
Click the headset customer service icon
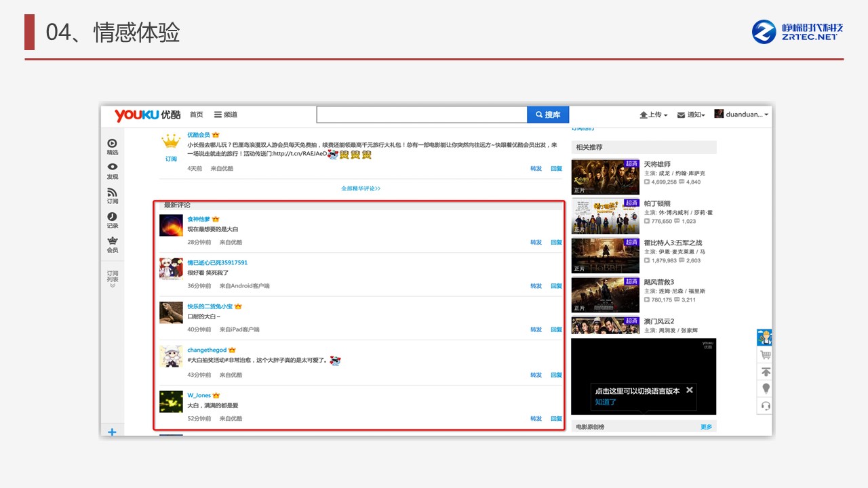point(766,406)
